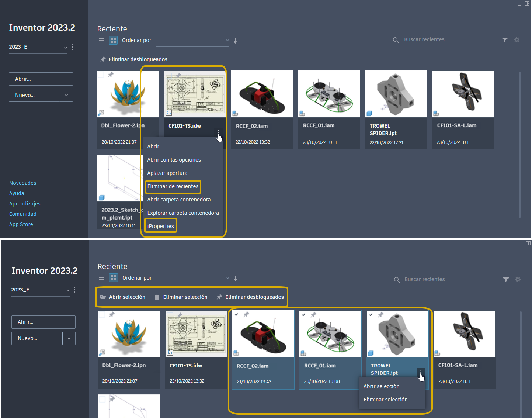
Task: Open filter funnel in lower screenshot
Action: 506,280
